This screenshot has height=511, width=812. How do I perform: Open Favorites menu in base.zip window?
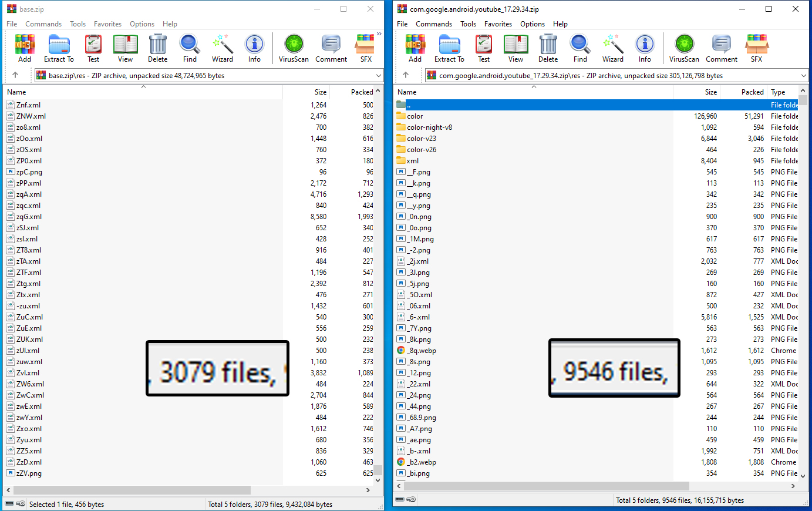108,24
